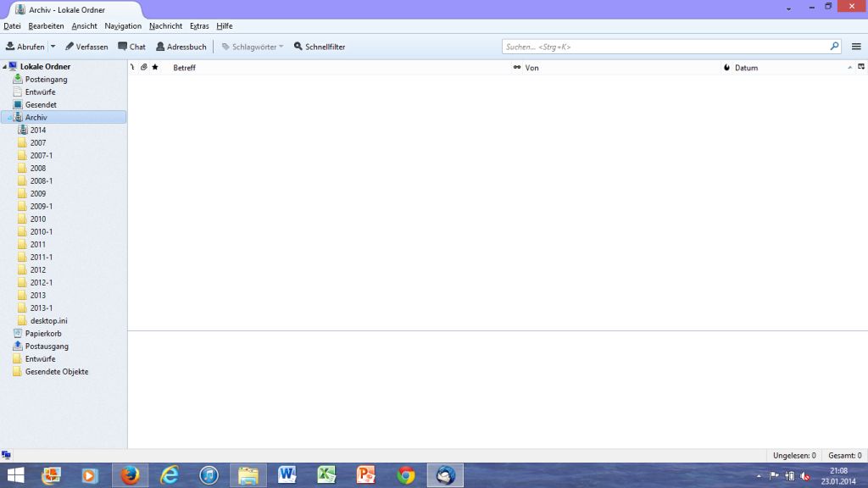
Task: Open the 2010 archive subfolder
Action: 37,219
